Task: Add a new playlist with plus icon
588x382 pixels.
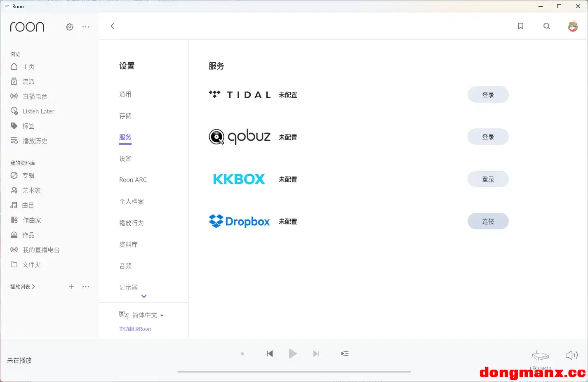Action: 72,287
